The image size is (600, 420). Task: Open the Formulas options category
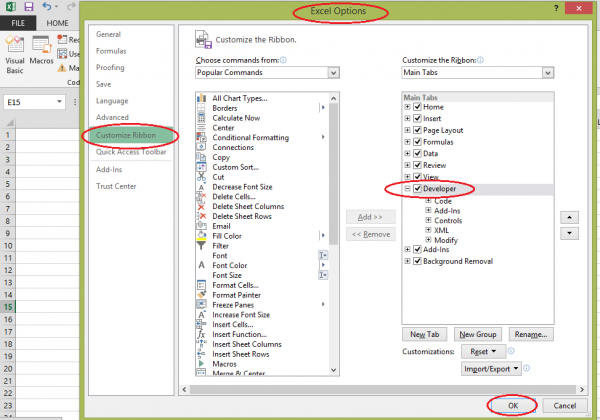click(x=111, y=51)
